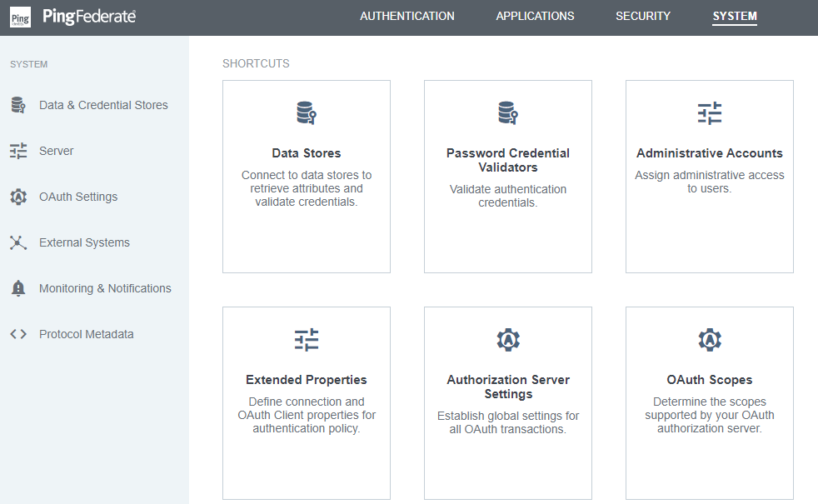Image resolution: width=818 pixels, height=504 pixels.
Task: Click the Data & Credential Stores sidebar icon
Action: pyautogui.click(x=18, y=105)
